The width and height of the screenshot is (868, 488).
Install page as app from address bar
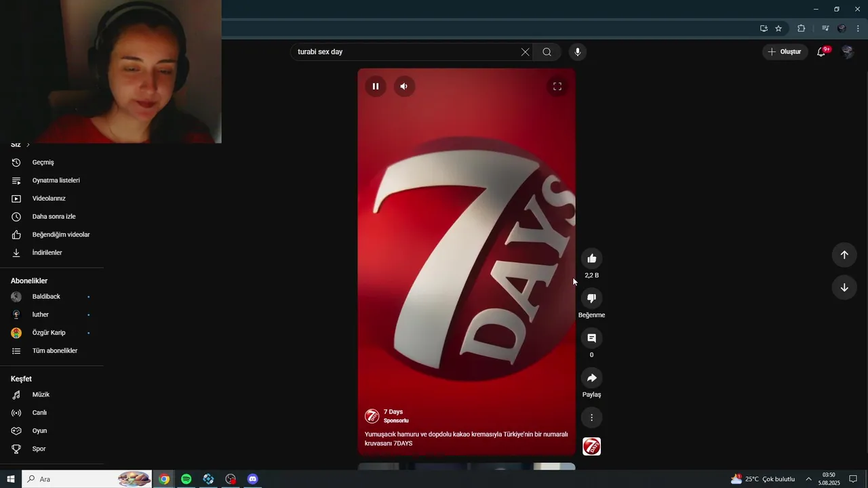click(x=764, y=28)
